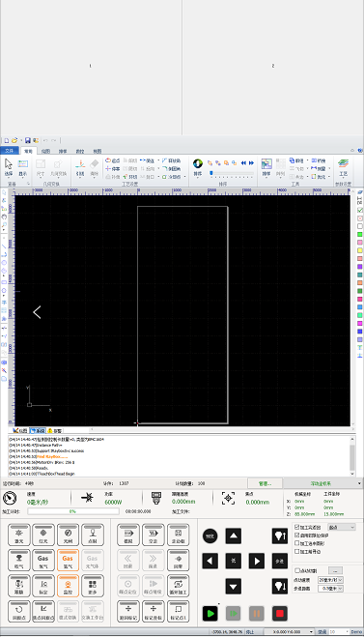Click the red Stop processing button
This screenshot has height=637, width=364.
click(x=280, y=614)
